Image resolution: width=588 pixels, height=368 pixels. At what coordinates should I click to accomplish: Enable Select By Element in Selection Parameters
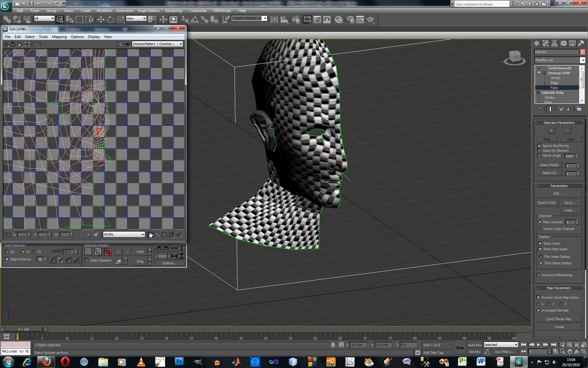pyautogui.click(x=539, y=151)
